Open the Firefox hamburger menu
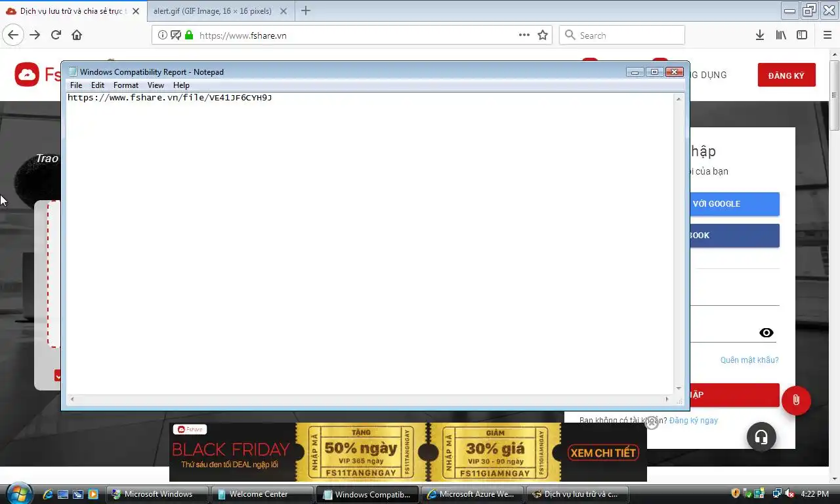The width and height of the screenshot is (840, 504). tap(828, 35)
